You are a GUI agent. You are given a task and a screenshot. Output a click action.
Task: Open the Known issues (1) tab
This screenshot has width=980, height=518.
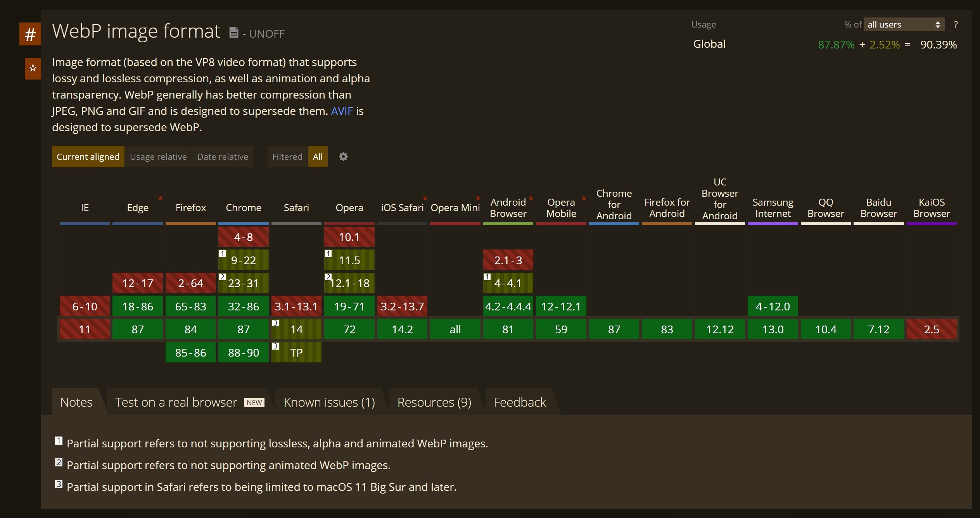tap(329, 402)
